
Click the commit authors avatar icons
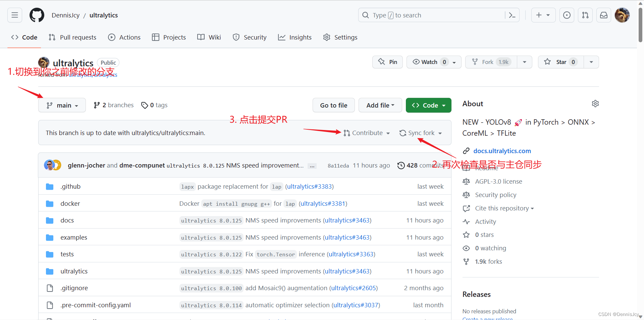click(53, 165)
